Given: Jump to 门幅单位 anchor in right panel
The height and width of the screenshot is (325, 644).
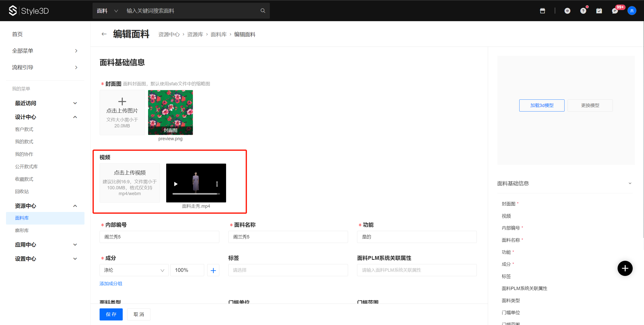Looking at the screenshot, I should (x=511, y=313).
